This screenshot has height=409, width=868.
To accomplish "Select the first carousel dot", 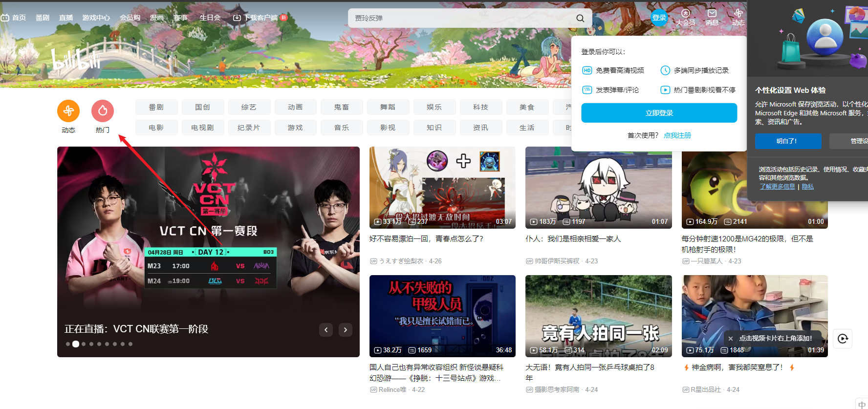I will 68,344.
